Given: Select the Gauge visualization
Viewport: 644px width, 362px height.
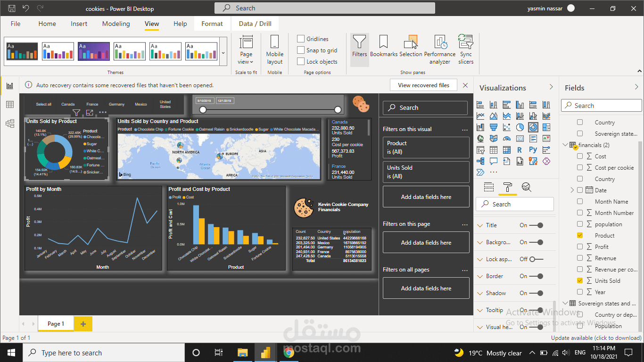Looking at the screenshot, I should [507, 139].
